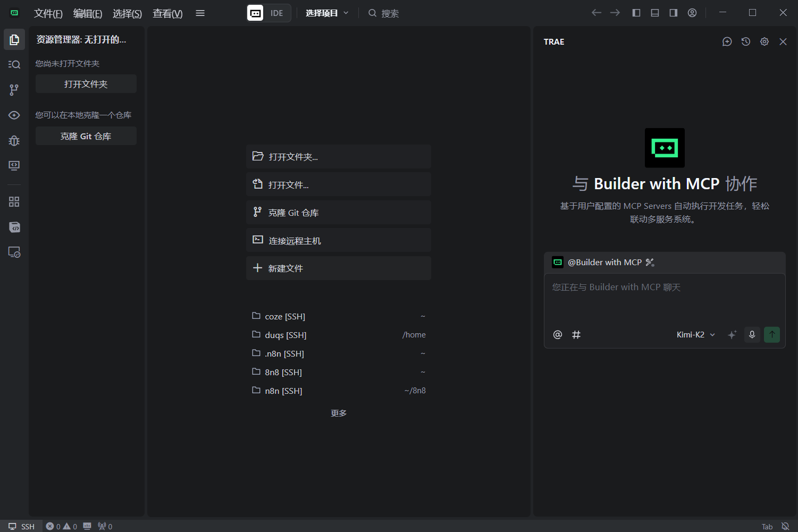The width and height of the screenshot is (798, 532).
Task: Open the Explorer view in activity bar
Action: (14, 40)
